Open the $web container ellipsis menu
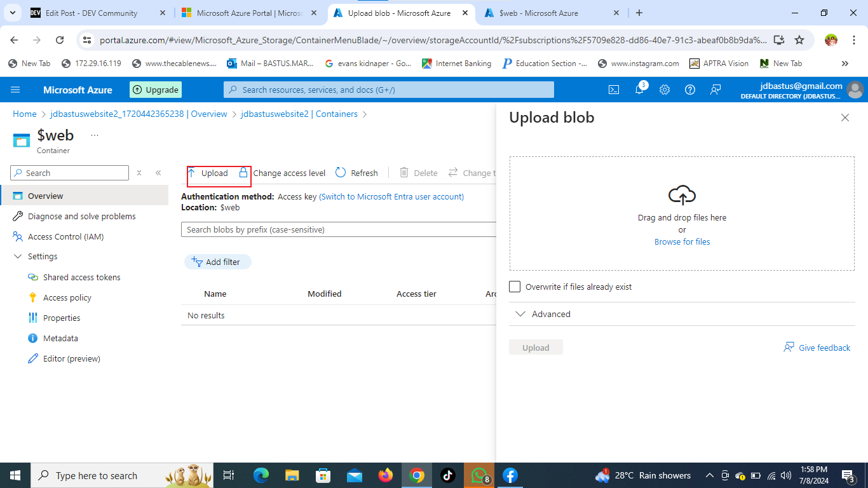868x488 pixels. (95, 135)
